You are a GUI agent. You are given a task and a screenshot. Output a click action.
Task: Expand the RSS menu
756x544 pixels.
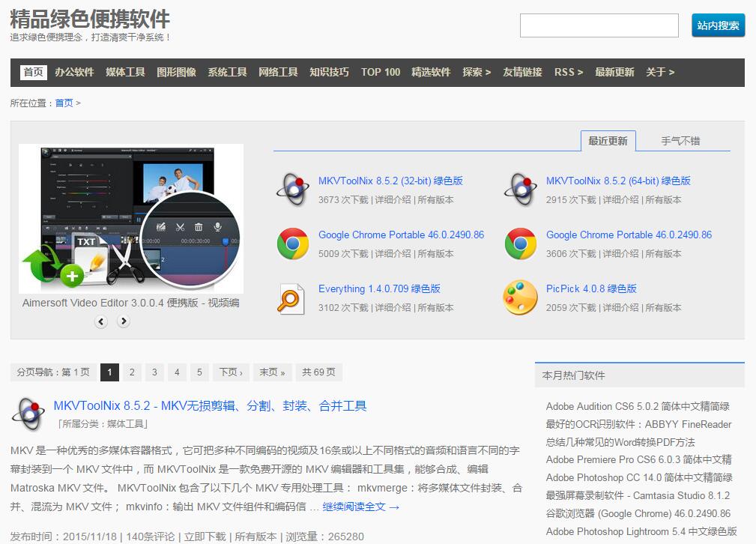[x=569, y=73]
